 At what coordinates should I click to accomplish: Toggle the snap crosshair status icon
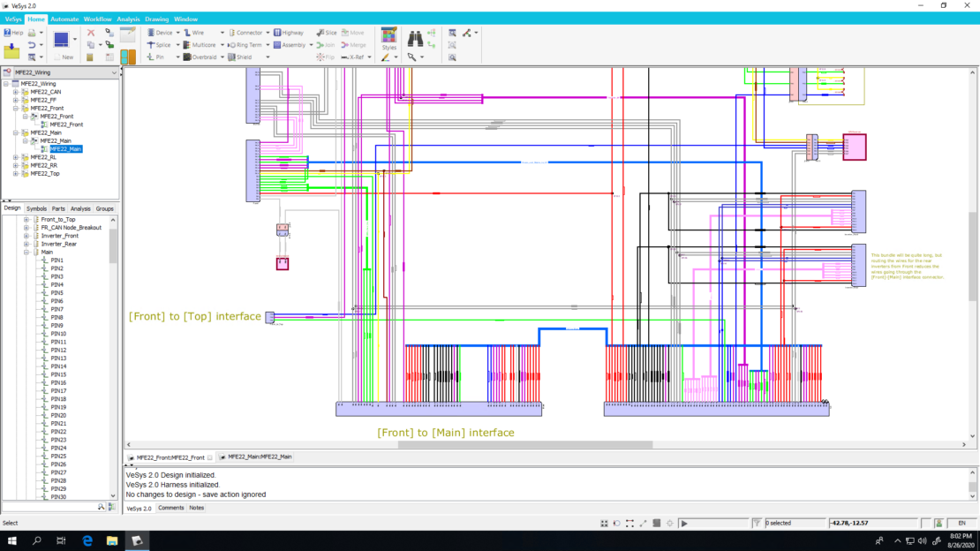[x=669, y=523]
